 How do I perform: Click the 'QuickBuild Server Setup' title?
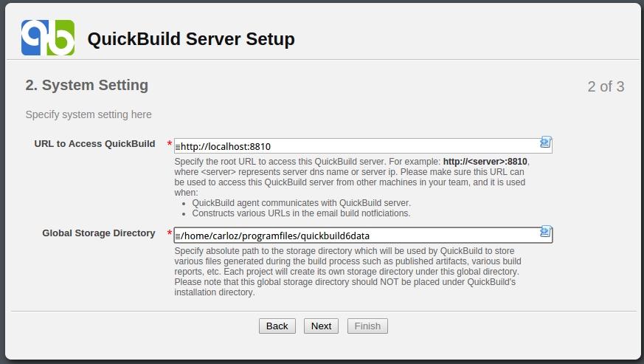(191, 39)
